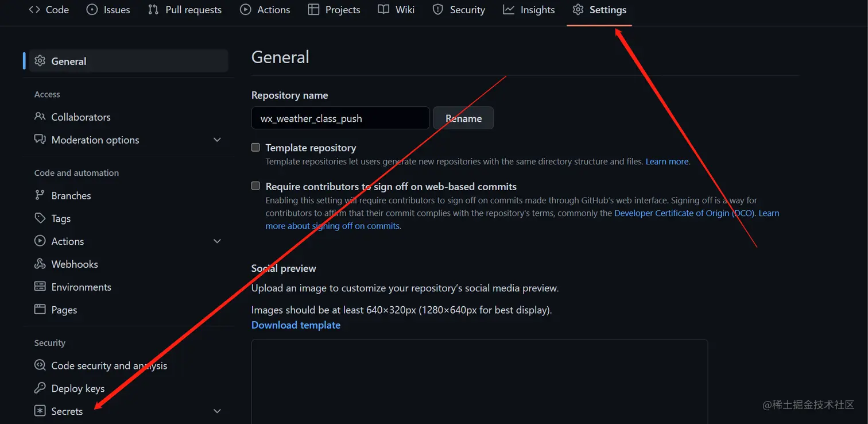Click the Code security and analysis icon

(x=40, y=365)
